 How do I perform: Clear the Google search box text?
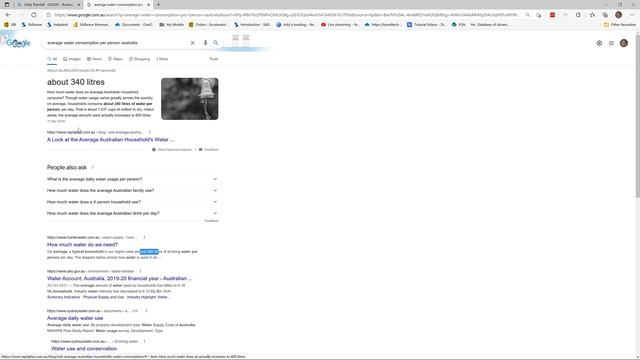click(193, 43)
